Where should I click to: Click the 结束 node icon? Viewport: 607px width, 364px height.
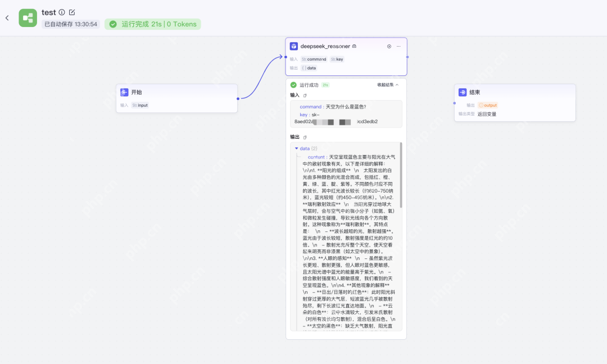click(x=463, y=92)
